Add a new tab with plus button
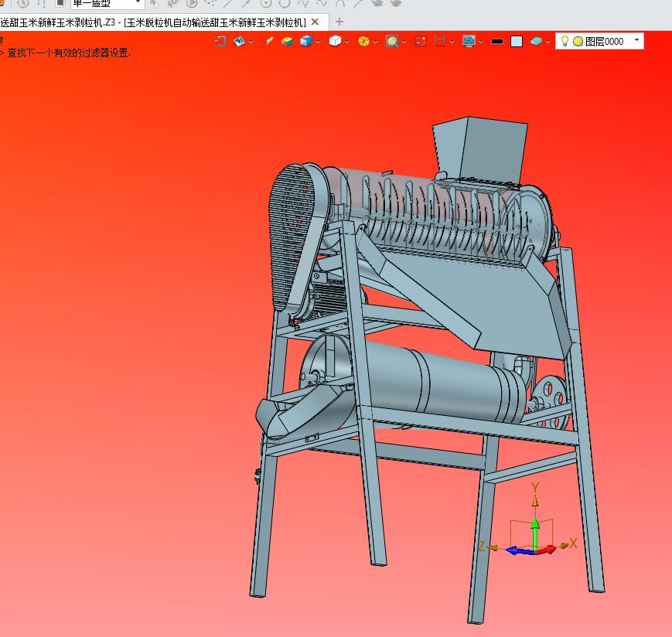The width and height of the screenshot is (672, 637). (x=339, y=22)
